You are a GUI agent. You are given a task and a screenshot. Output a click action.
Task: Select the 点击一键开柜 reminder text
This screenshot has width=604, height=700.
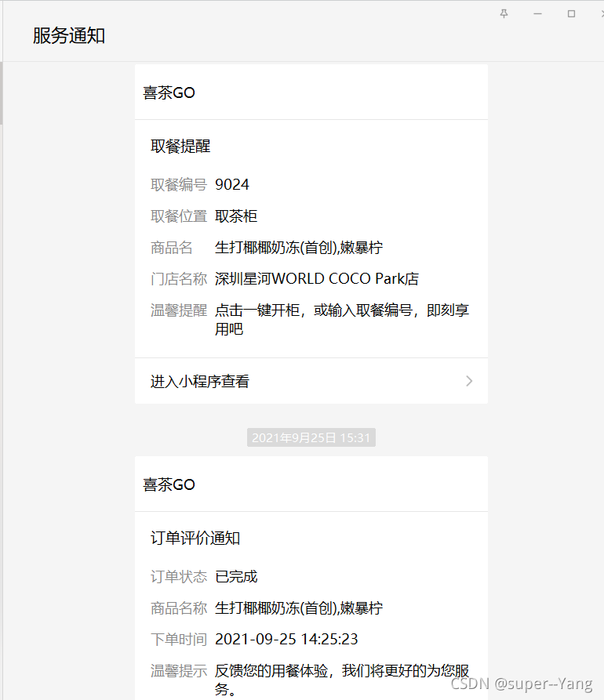pos(342,319)
